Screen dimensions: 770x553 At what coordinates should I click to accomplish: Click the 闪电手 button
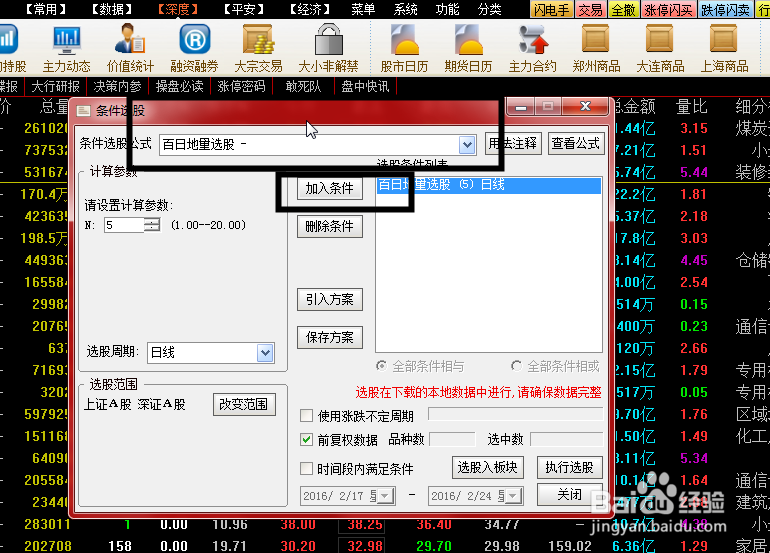click(551, 10)
